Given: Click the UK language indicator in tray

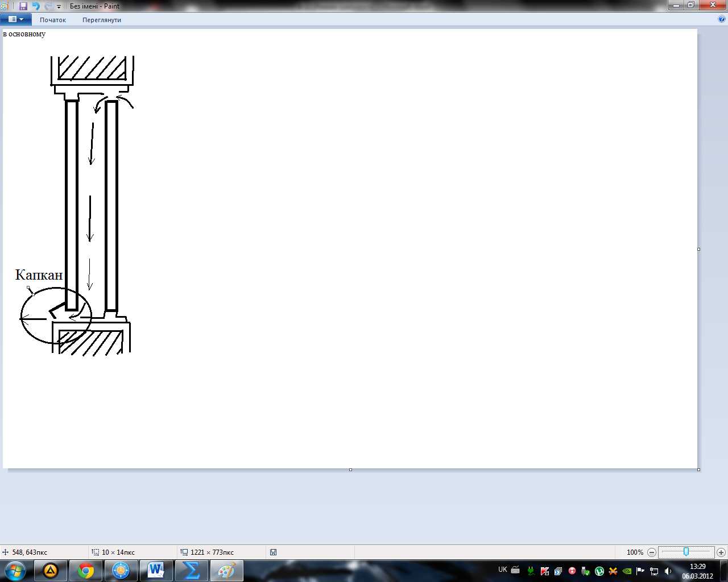Looking at the screenshot, I should [503, 569].
